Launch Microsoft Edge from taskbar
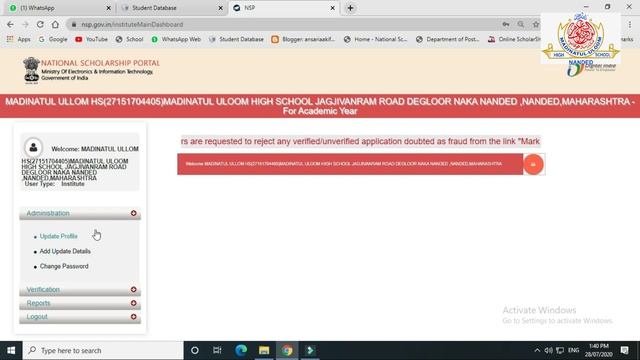The height and width of the screenshot is (360, 640). click(241, 351)
